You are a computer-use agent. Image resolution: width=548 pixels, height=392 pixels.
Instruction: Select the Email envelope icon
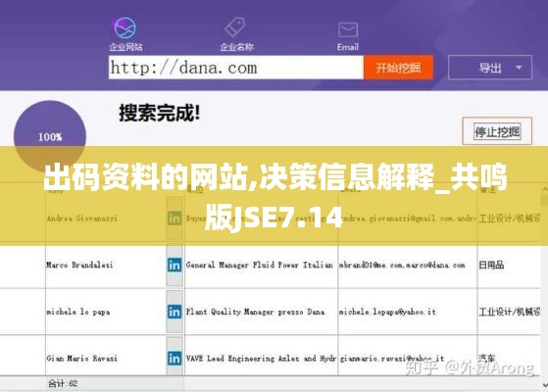pyautogui.click(x=348, y=29)
